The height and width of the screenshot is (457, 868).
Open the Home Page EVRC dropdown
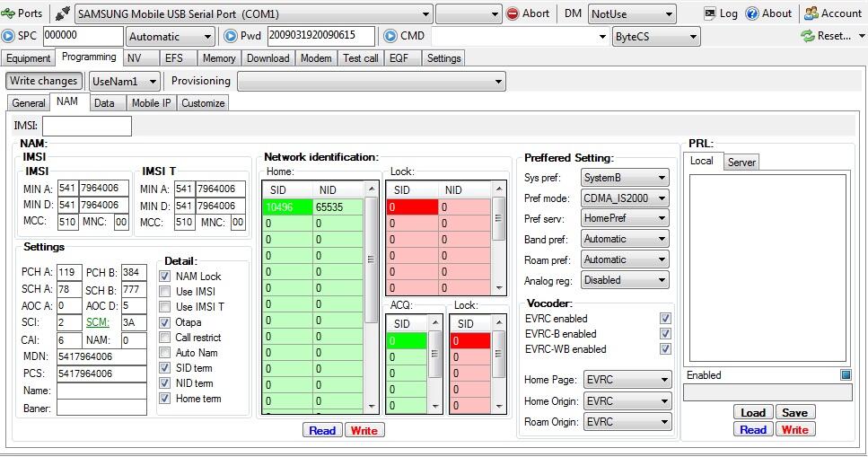tap(627, 380)
